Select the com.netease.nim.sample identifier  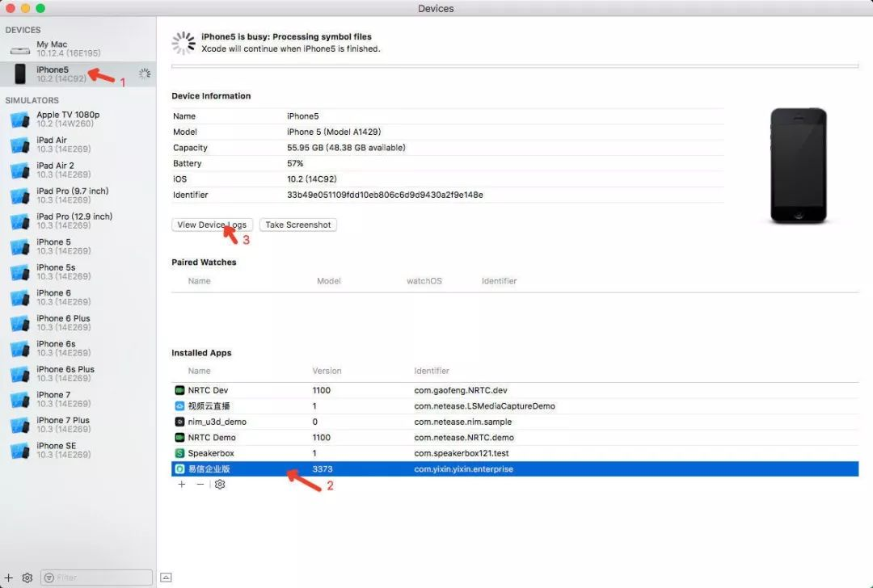tap(462, 422)
